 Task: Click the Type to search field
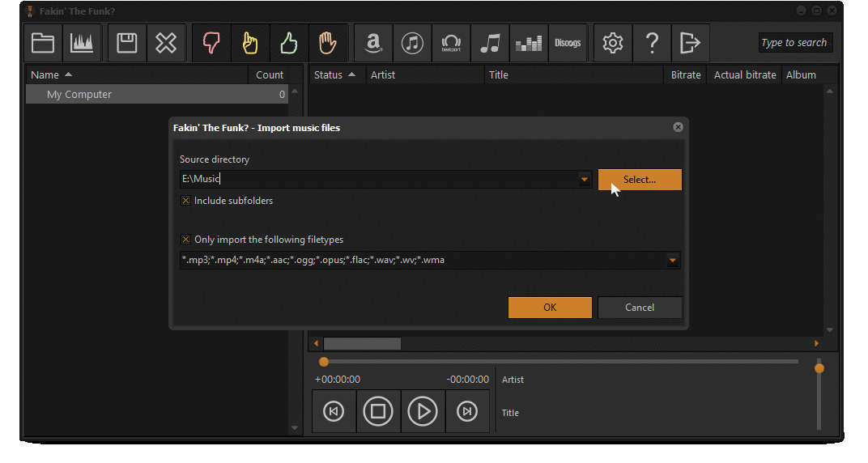(795, 43)
